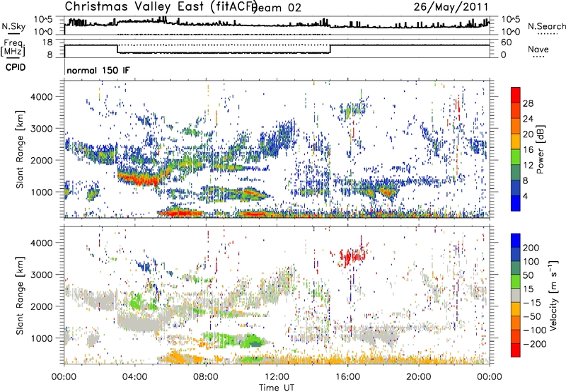Viewport: 566px width, 392px height.
Task: Click the -15 label on Velocity colorbar
Action: (532, 302)
